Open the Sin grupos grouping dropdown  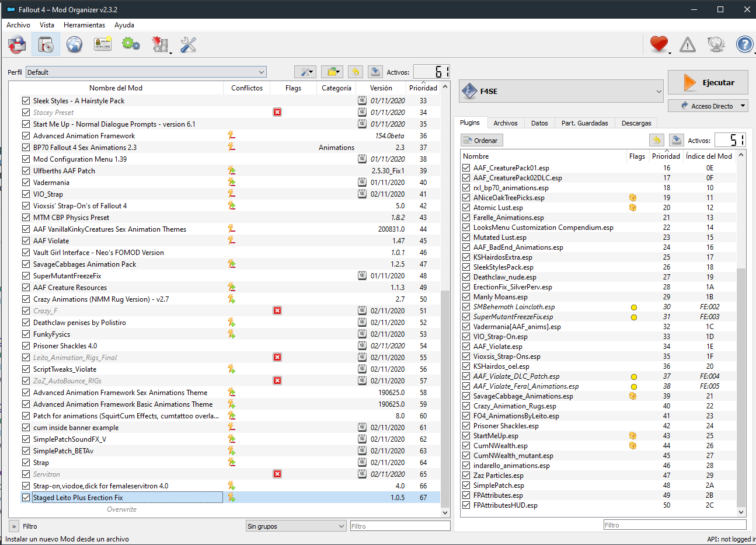point(296,526)
